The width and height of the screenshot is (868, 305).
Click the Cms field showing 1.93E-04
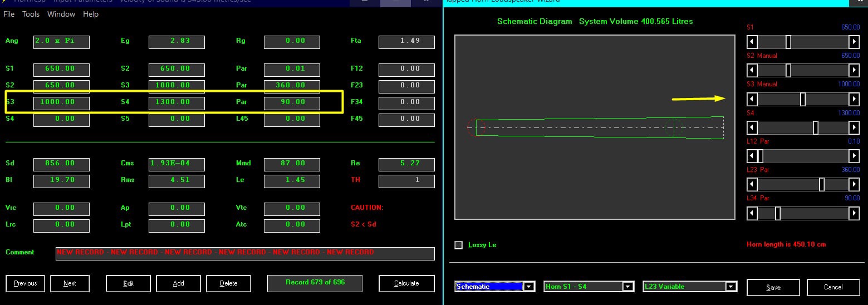[176, 165]
